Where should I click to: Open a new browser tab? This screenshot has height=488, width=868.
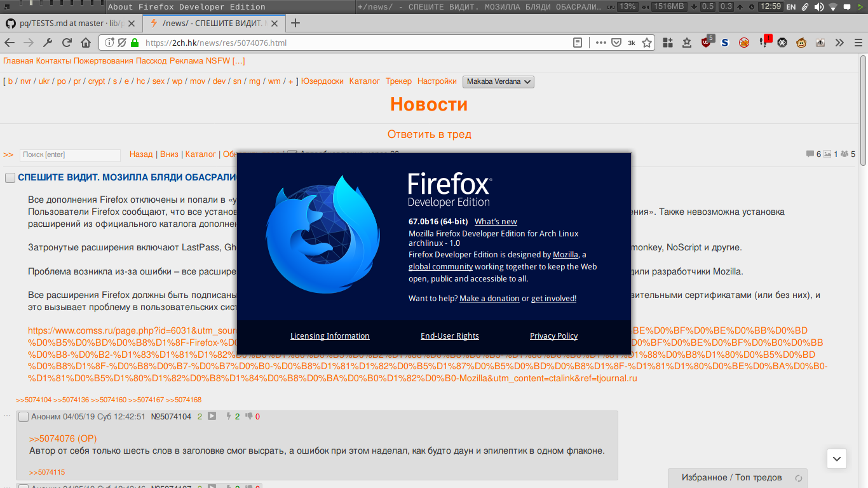pos(295,24)
